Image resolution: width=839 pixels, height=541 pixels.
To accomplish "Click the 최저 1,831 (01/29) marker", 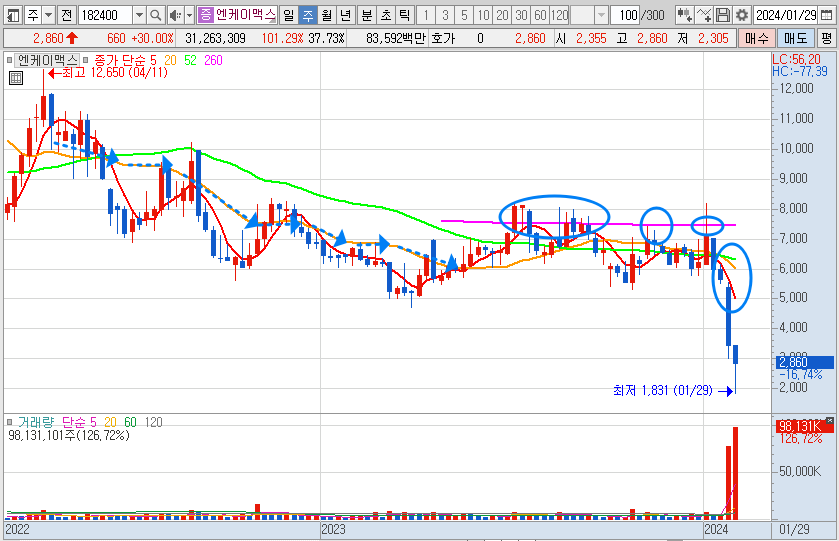I will [x=673, y=391].
